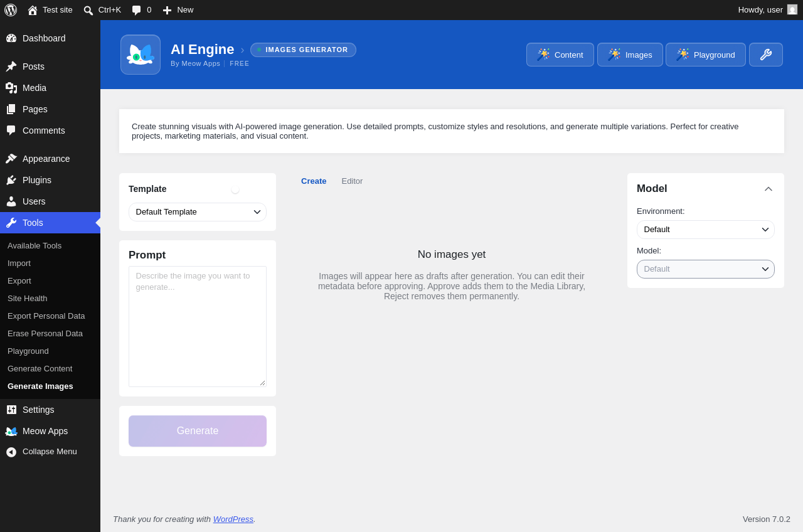Click the Comments icon in sidebar

coord(11,130)
